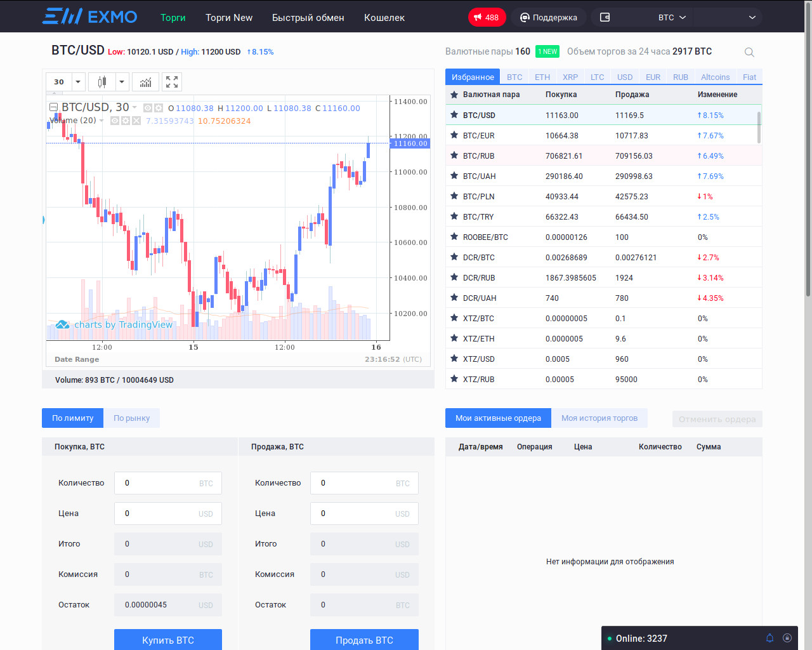Open the announcements megaphone badge 488
This screenshot has width=812, height=650.
tap(487, 17)
